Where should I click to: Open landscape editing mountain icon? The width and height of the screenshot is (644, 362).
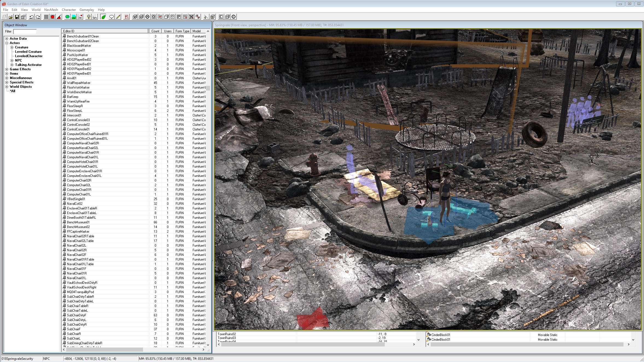tap(74, 17)
